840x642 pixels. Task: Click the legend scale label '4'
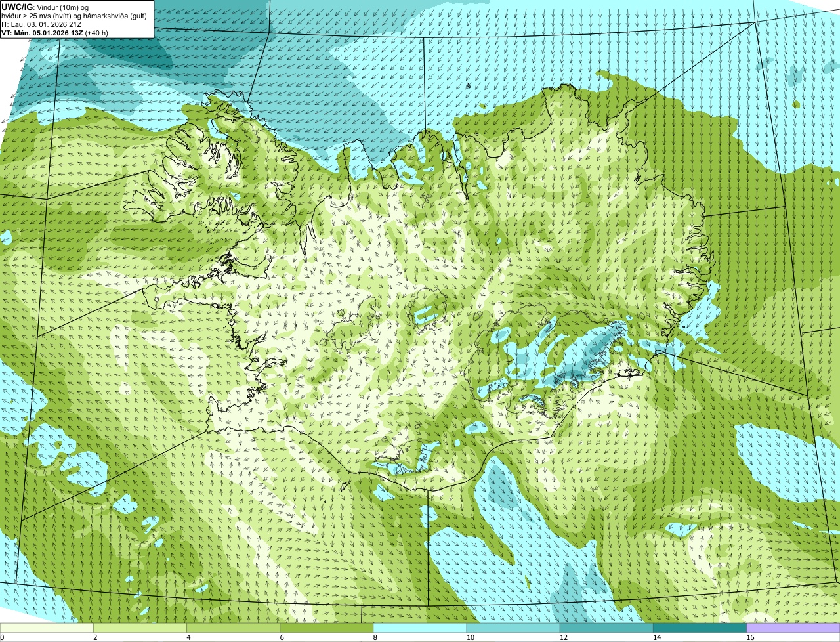(188, 637)
